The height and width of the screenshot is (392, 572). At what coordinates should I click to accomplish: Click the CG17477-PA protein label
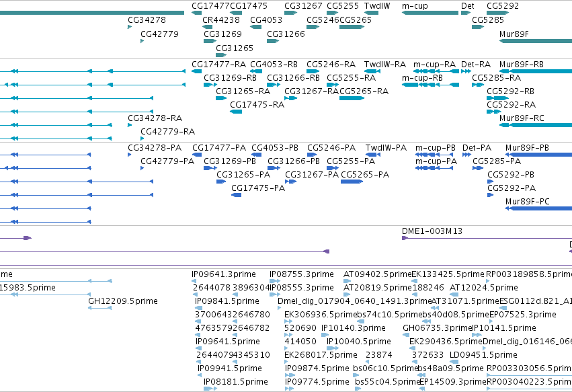[219, 148]
